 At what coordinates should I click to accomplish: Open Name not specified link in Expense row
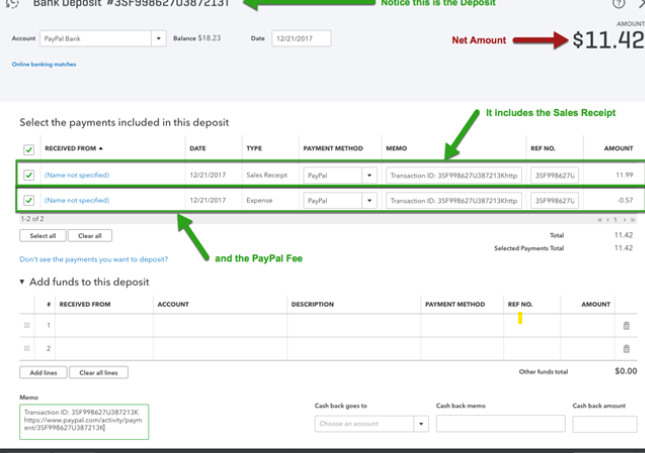77,200
